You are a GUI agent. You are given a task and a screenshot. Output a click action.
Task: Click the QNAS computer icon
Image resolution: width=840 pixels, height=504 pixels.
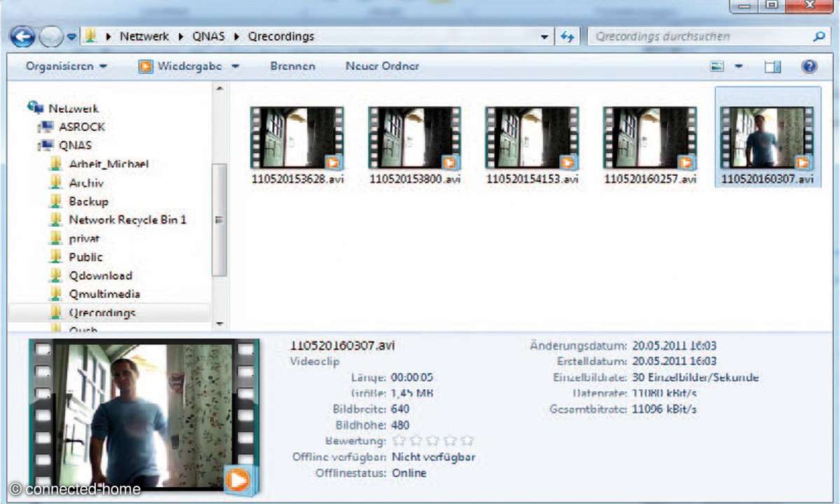point(46,146)
